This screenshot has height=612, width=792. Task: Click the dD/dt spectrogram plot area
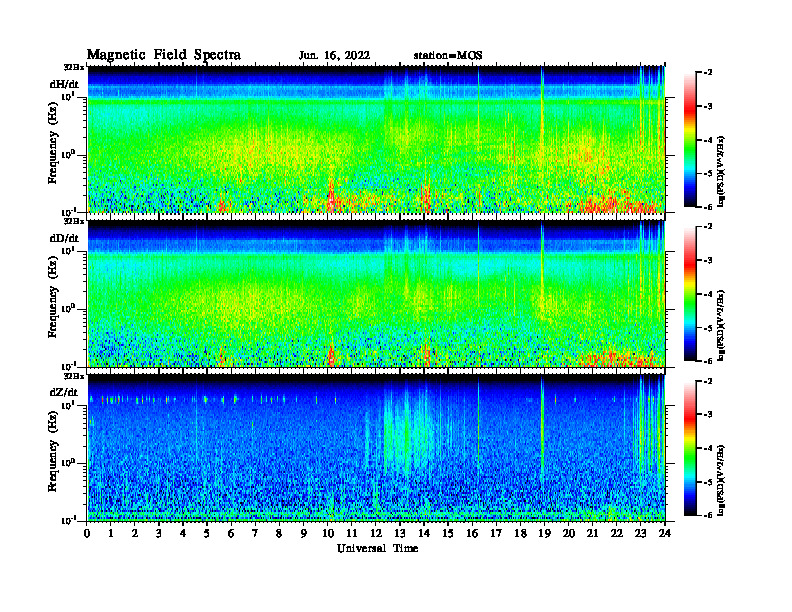click(x=376, y=294)
